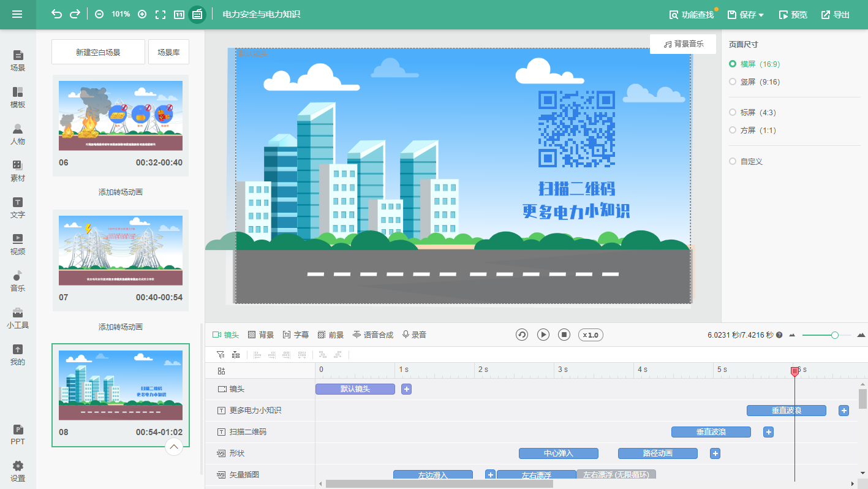Image resolution: width=868 pixels, height=489 pixels.
Task: Open help icon next to total duration
Action: [779, 335]
